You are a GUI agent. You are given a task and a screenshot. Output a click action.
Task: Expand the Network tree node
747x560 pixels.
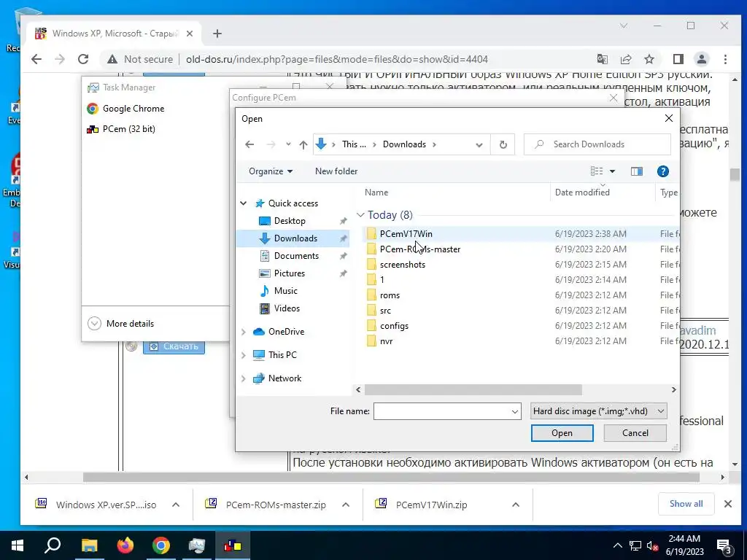pyautogui.click(x=244, y=378)
